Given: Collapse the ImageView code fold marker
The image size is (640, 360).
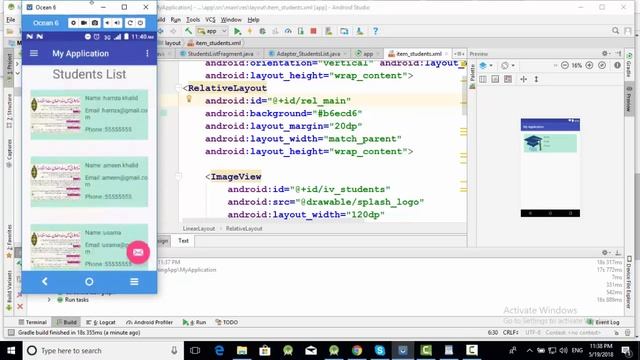Looking at the screenshot, I should pyautogui.click(x=178, y=176).
